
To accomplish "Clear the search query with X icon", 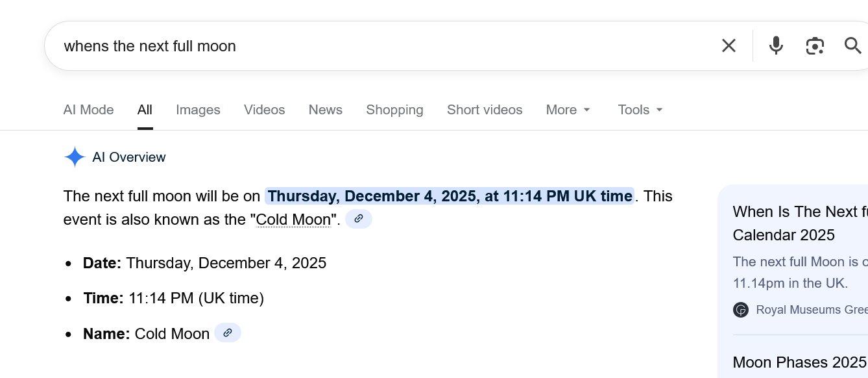I will (729, 45).
